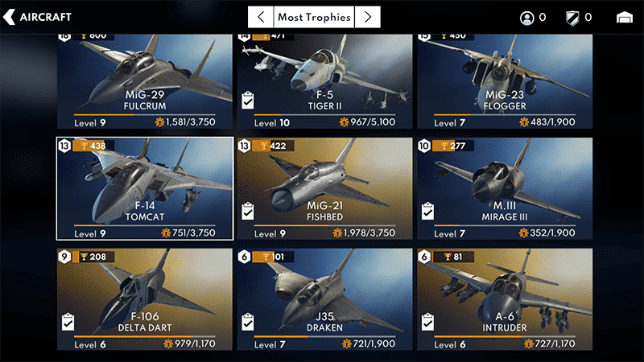The height and width of the screenshot is (362, 644).
Task: Open the player profile icon
Action: 527,18
